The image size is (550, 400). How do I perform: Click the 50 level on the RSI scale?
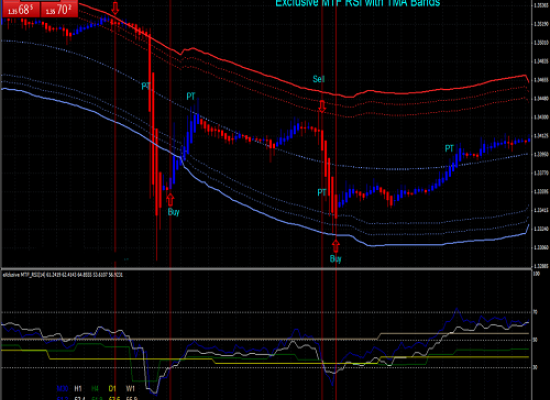coord(535,340)
